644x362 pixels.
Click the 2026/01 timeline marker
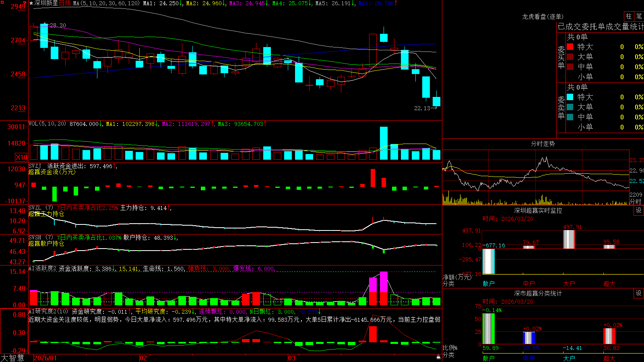tap(45, 358)
